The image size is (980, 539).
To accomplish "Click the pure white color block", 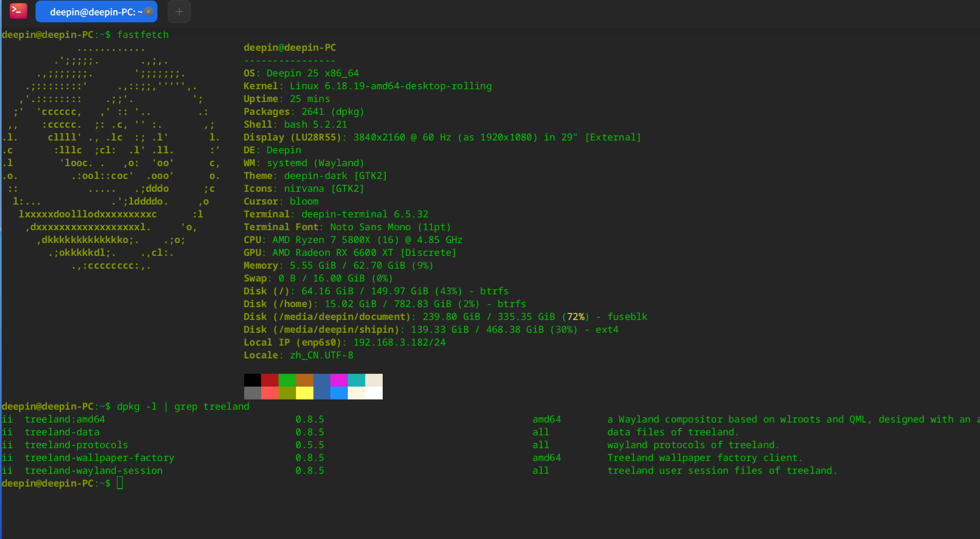I will [374, 393].
